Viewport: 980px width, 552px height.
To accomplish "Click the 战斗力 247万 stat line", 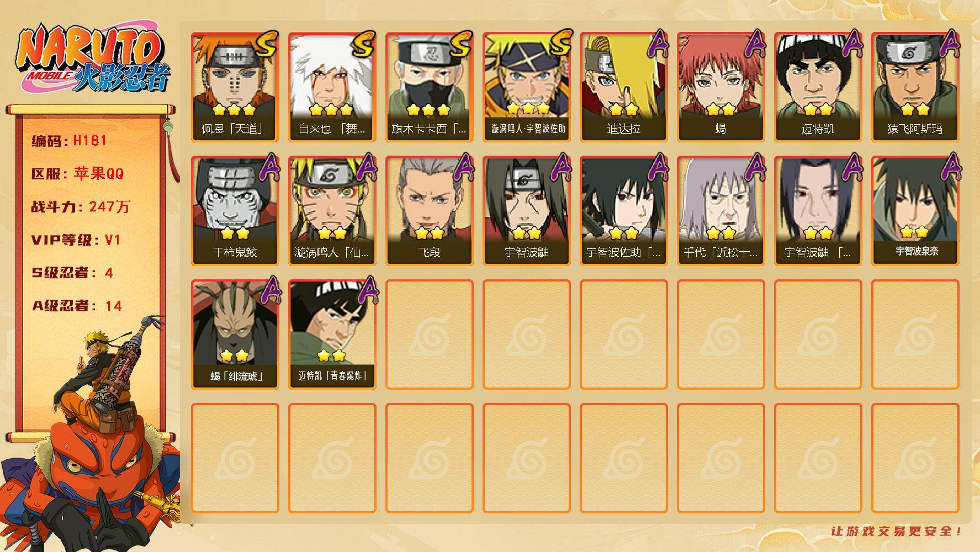I will (81, 207).
